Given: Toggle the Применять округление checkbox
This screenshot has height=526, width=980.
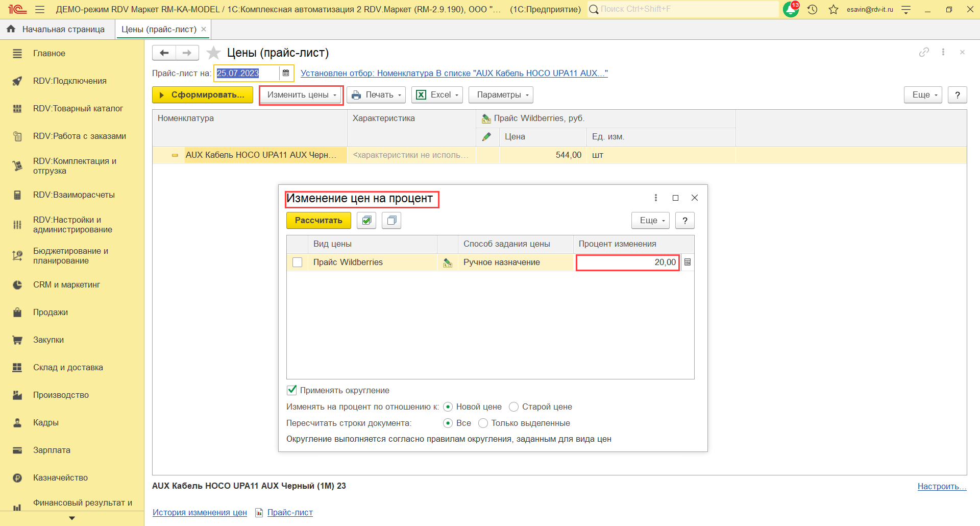Looking at the screenshot, I should 292,390.
